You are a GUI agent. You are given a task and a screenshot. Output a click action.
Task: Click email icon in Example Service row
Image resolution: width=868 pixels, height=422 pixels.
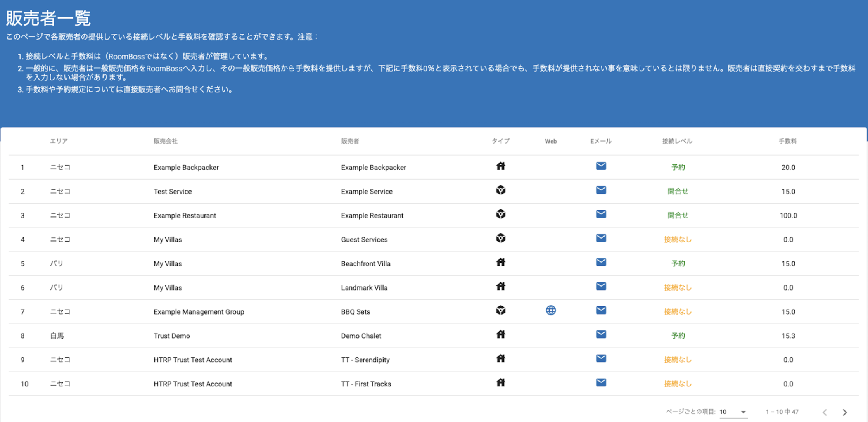[601, 190]
